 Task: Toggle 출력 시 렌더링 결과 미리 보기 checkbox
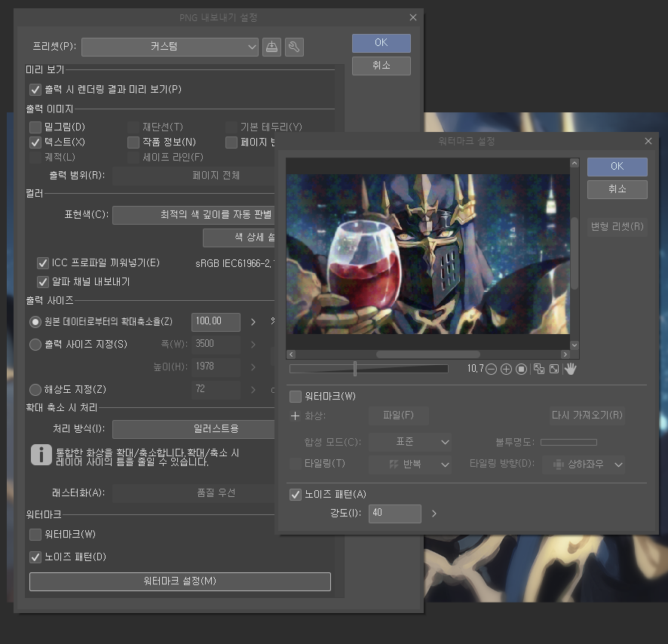point(35,90)
